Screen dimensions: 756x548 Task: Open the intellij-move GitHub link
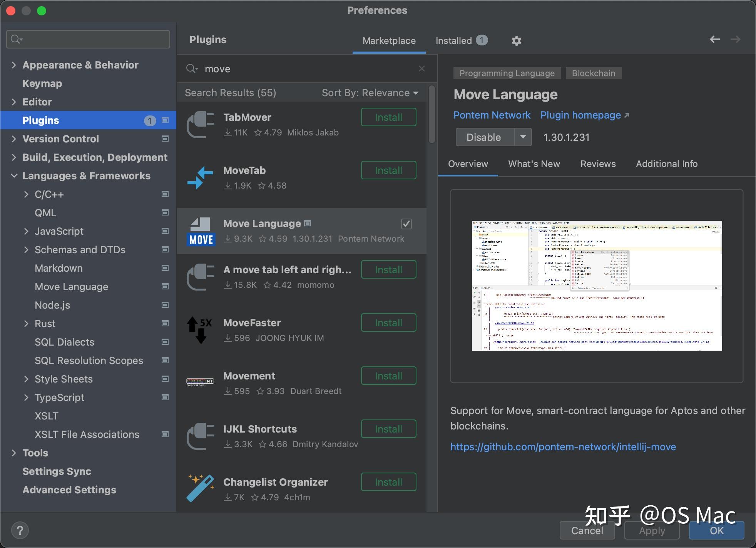(563, 446)
